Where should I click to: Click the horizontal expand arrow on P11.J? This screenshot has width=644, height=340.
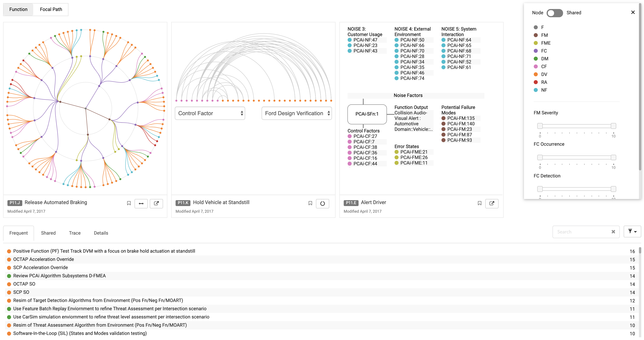point(141,203)
